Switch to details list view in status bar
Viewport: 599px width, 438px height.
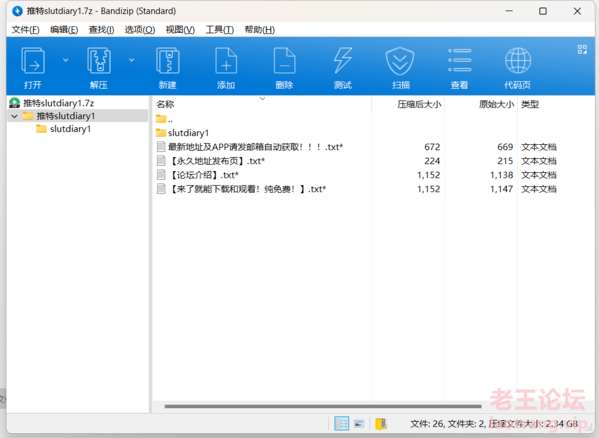[342, 423]
